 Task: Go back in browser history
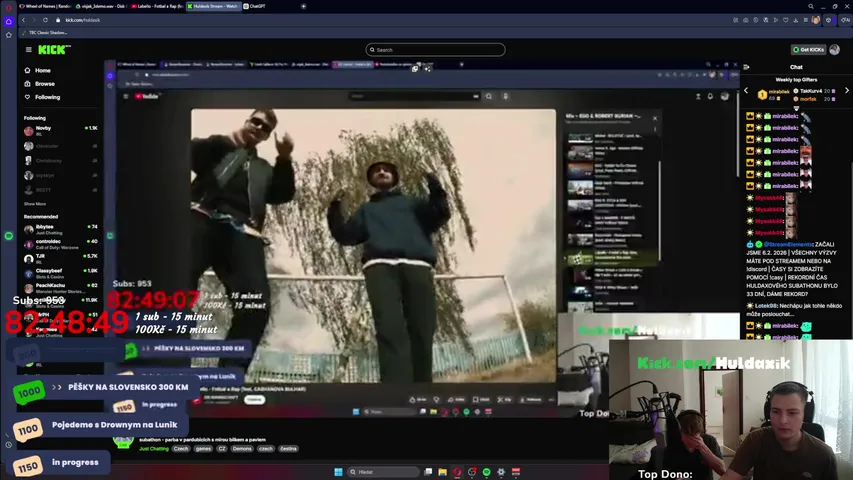pos(23,20)
